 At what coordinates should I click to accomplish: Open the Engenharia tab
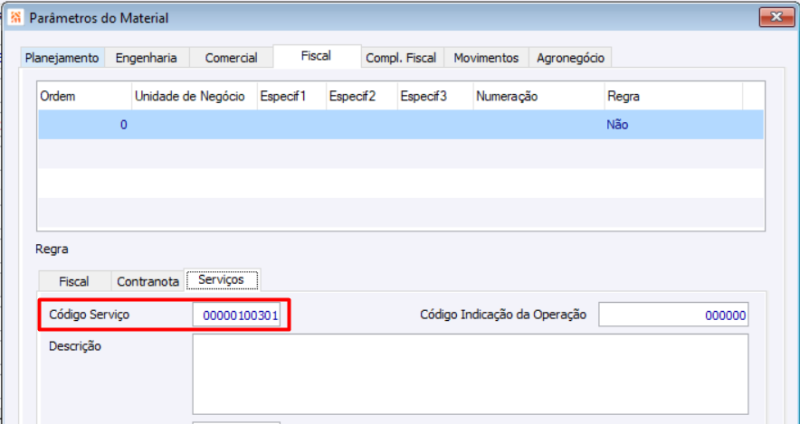point(146,58)
